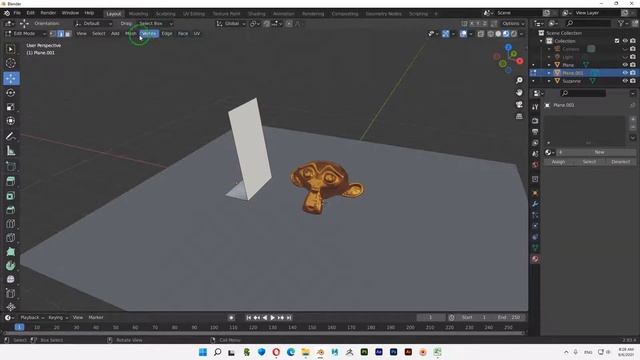
Task: Open the Object Data properties tab
Action: pos(535,247)
